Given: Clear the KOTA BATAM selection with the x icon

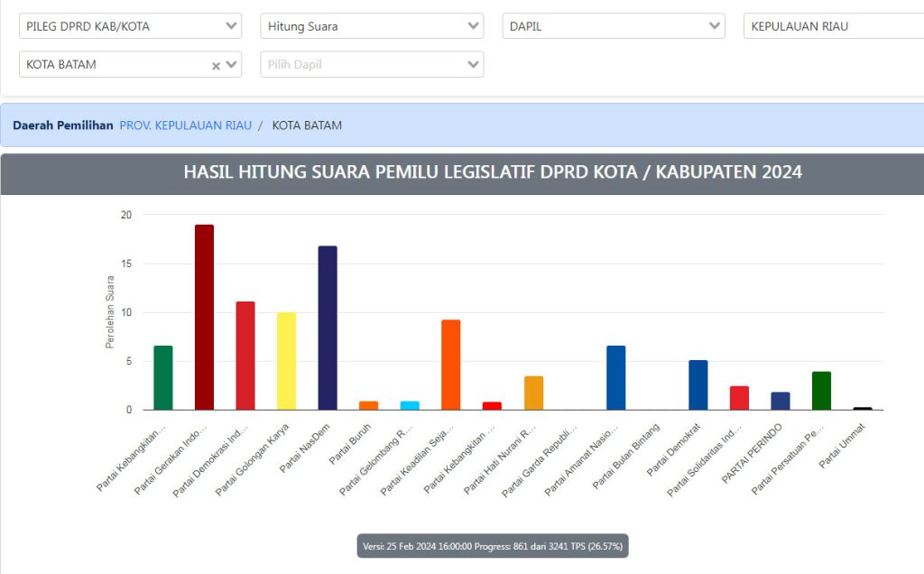Looking at the screenshot, I should click(x=216, y=66).
